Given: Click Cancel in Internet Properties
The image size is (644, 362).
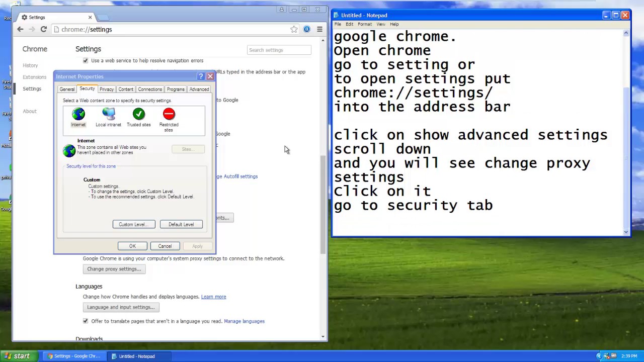Looking at the screenshot, I should point(165,246).
